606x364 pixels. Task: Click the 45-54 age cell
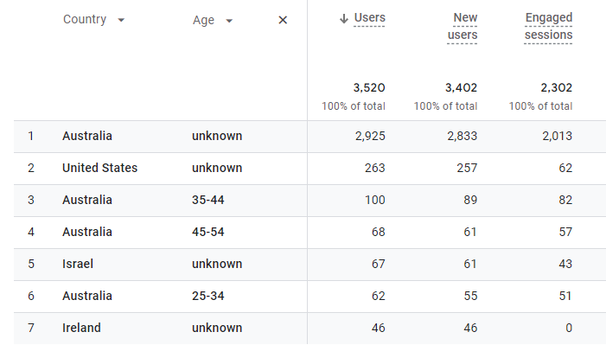pyautogui.click(x=208, y=233)
